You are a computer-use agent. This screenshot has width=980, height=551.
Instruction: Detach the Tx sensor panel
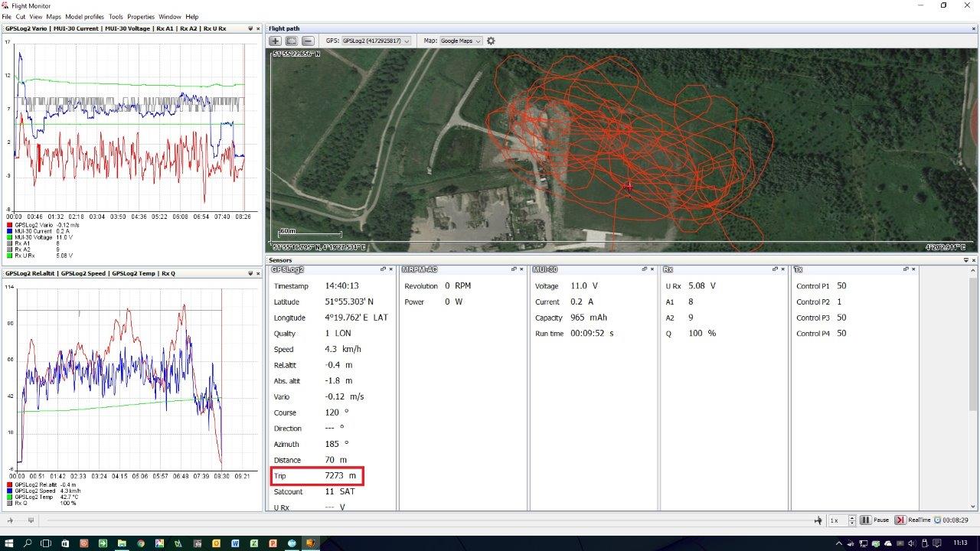pos(906,269)
